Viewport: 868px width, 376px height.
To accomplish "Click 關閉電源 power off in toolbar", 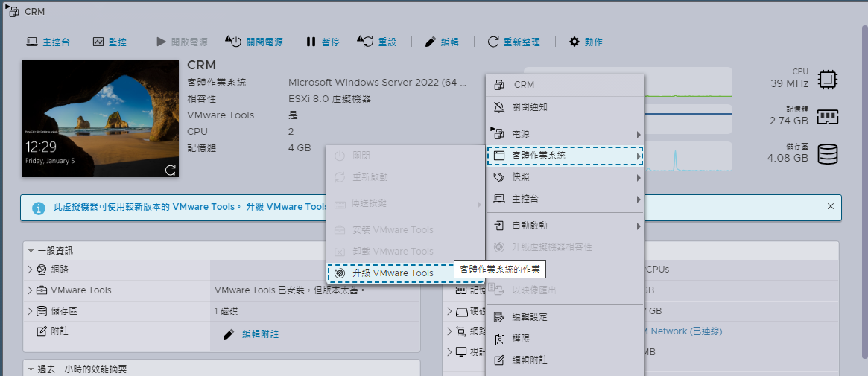I will pos(254,42).
